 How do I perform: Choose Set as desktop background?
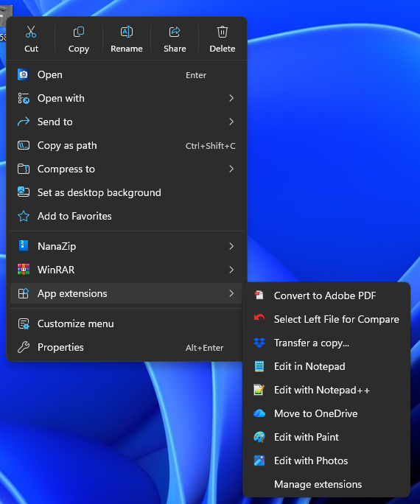[x=126, y=192]
